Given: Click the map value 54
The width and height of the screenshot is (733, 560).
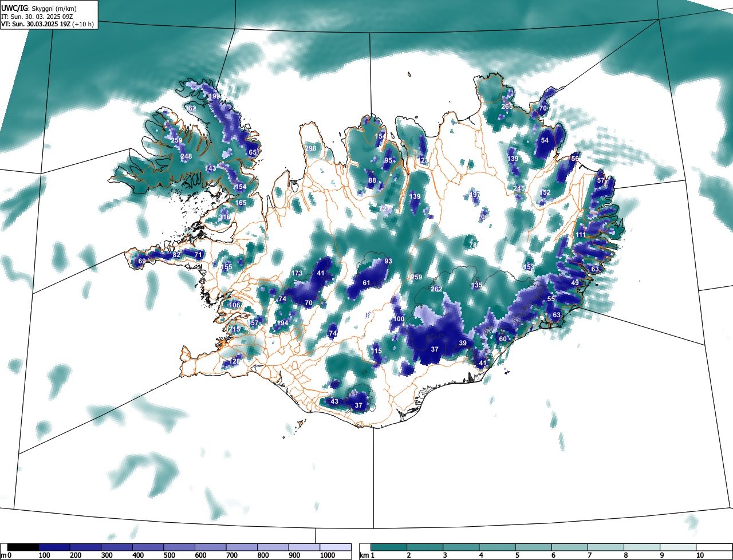Looking at the screenshot, I should click(545, 140).
